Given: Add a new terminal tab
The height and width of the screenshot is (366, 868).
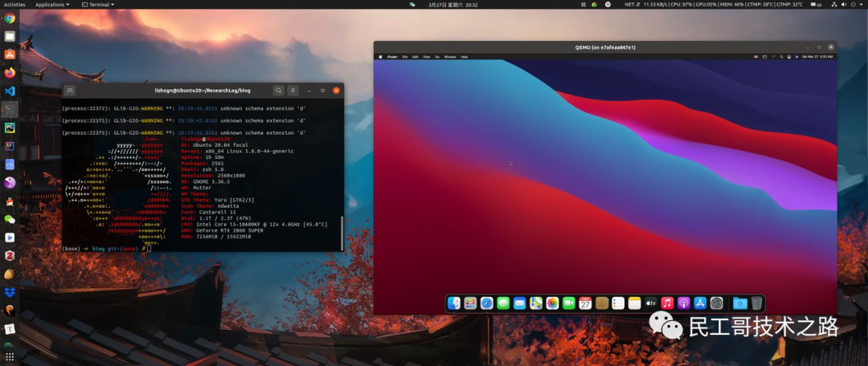Looking at the screenshot, I should (70, 90).
